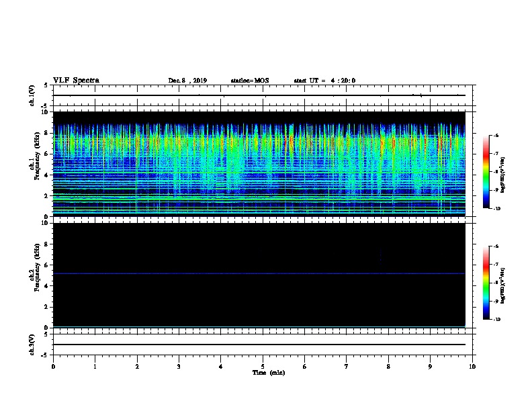The width and height of the screenshot is (532, 411).
Task: Click time axis tick label "0"
Action: pyautogui.click(x=53, y=367)
